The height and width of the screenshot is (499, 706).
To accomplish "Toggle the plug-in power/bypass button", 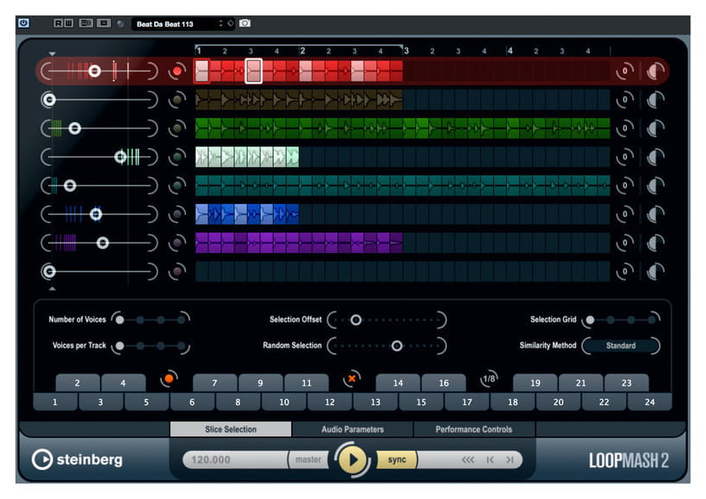I will 24,23.
